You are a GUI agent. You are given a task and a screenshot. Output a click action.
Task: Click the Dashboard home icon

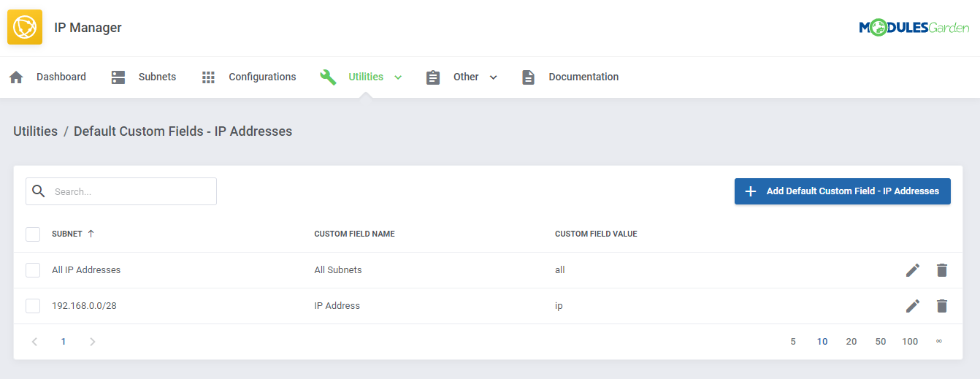[16, 77]
